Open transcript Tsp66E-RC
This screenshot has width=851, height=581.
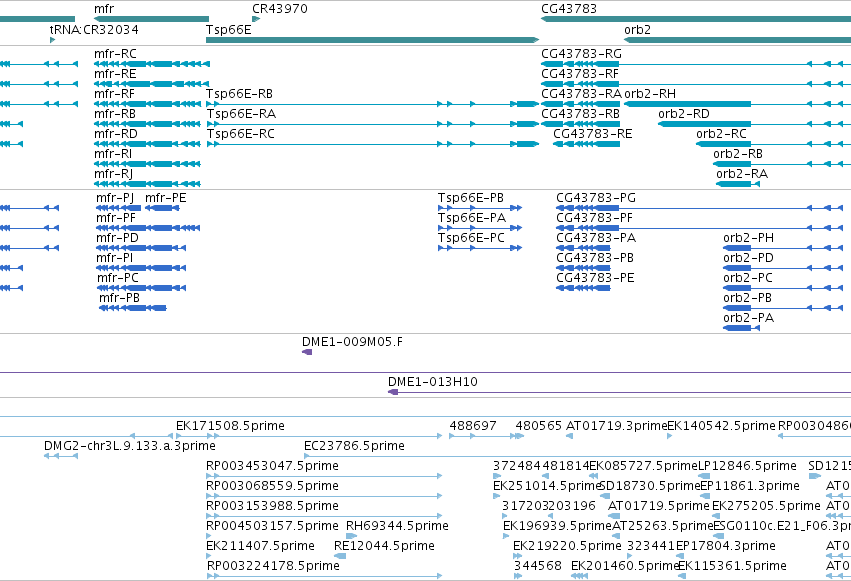tap(372, 144)
